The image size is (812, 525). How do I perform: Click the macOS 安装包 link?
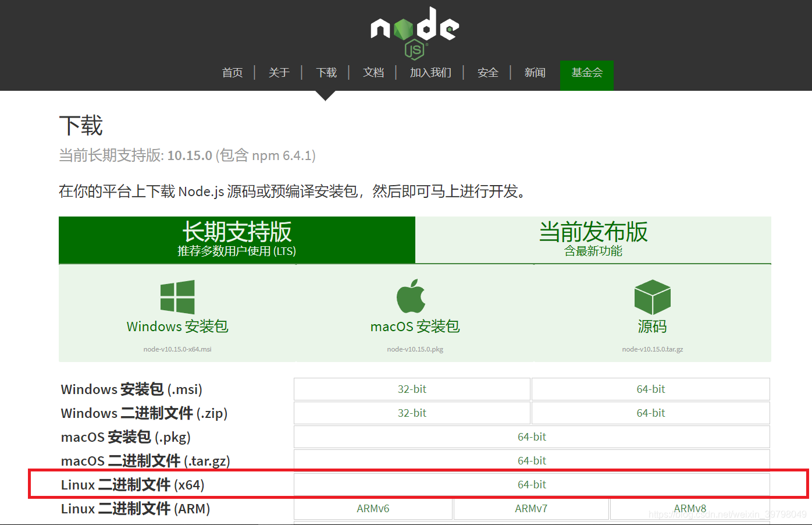tap(415, 327)
